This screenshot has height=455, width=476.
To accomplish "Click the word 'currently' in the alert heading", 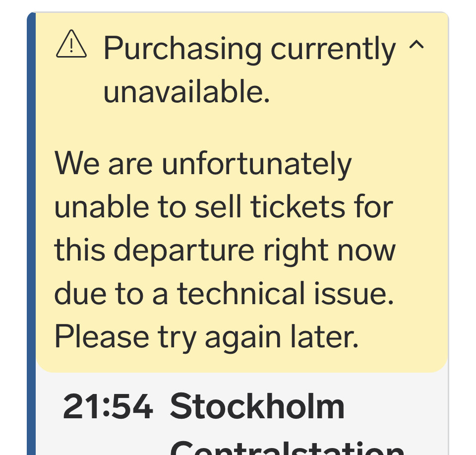I will 333,49.
